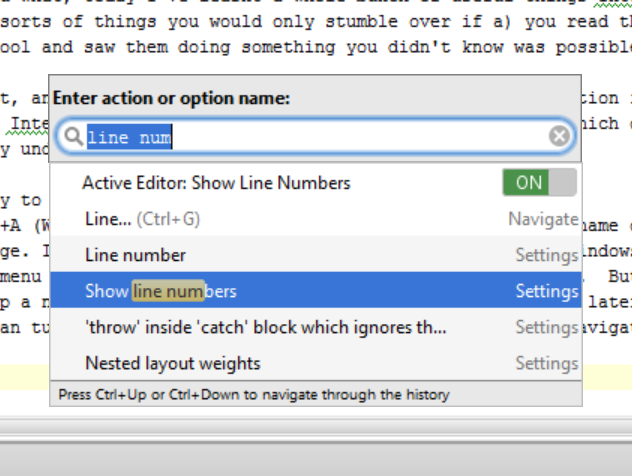Clear the search field with the X icon

tap(559, 136)
